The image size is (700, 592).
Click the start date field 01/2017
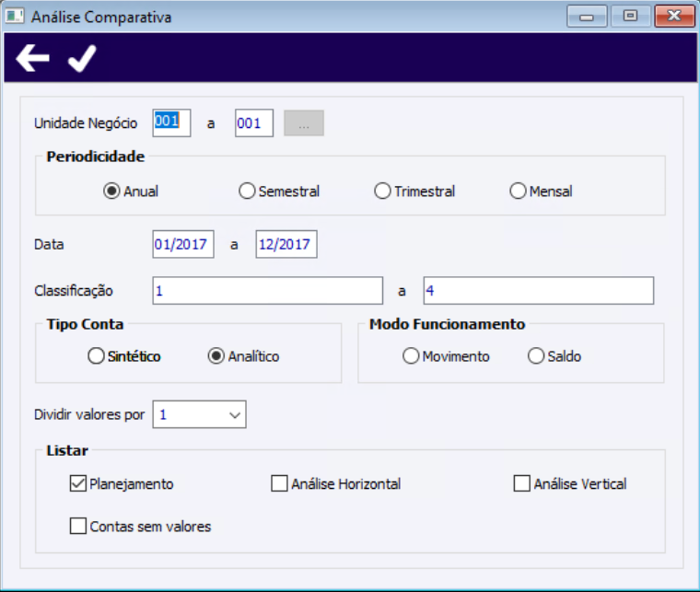click(183, 244)
